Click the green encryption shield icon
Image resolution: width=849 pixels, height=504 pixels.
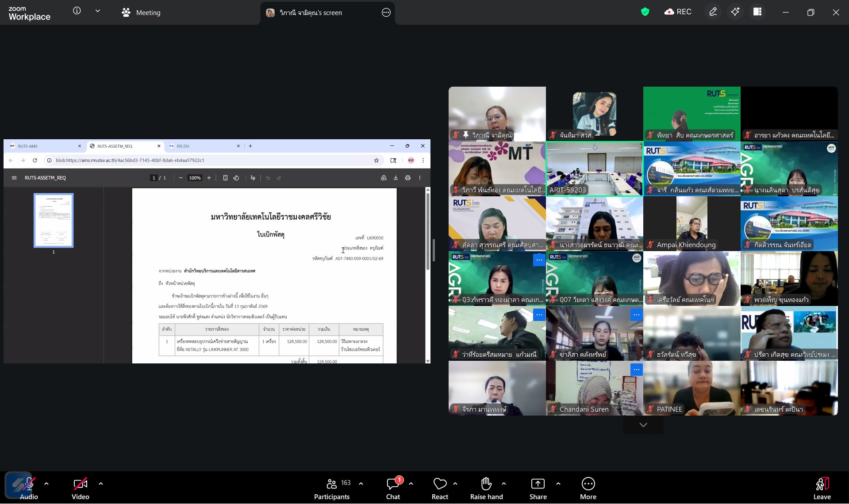click(645, 12)
